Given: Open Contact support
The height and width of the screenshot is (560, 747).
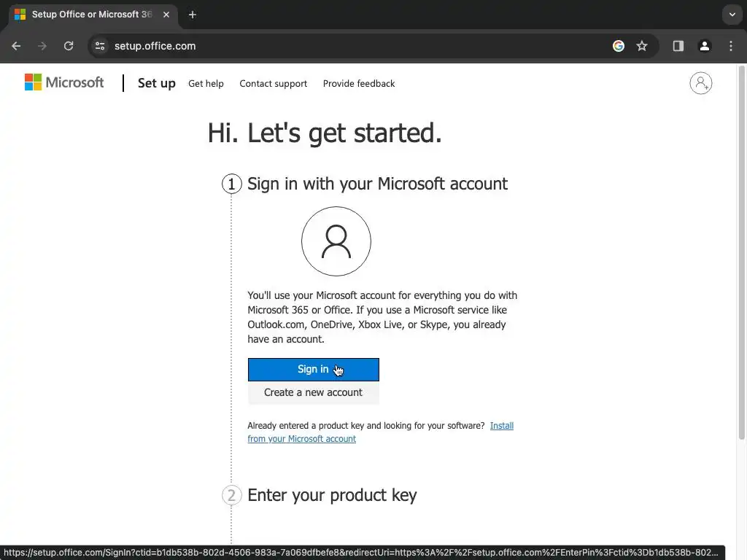Looking at the screenshot, I should click(x=274, y=84).
